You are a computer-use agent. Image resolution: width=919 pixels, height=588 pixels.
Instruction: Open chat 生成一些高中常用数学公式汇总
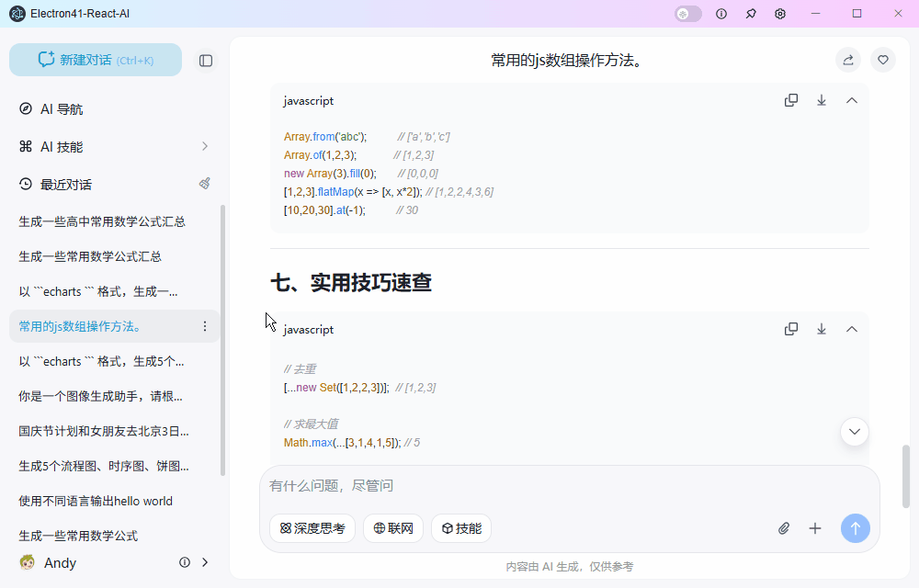102,221
